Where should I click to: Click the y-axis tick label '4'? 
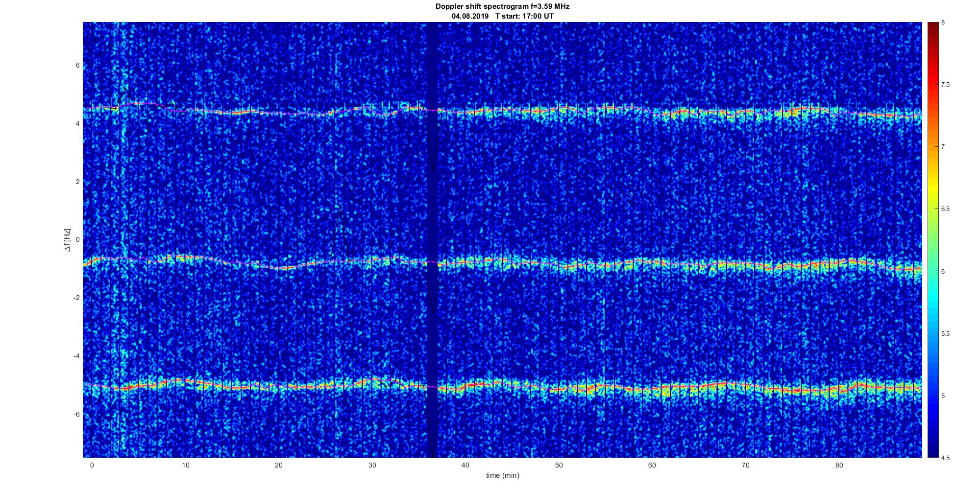click(77, 124)
